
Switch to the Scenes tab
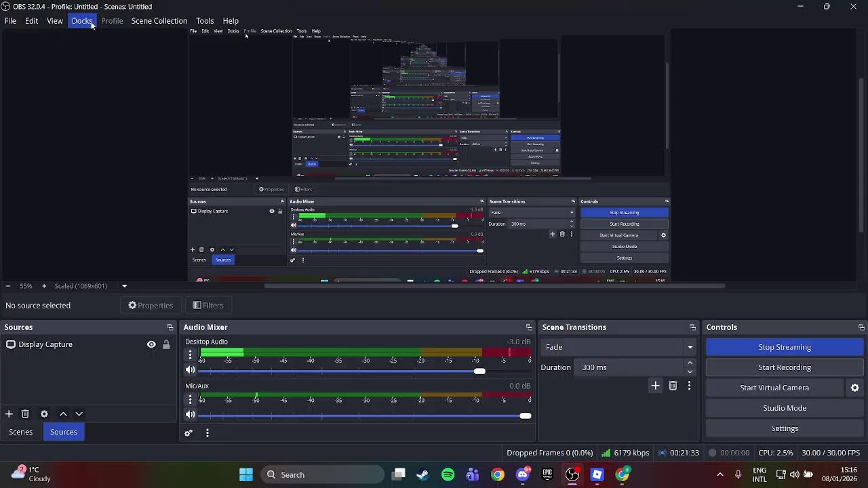coord(21,432)
